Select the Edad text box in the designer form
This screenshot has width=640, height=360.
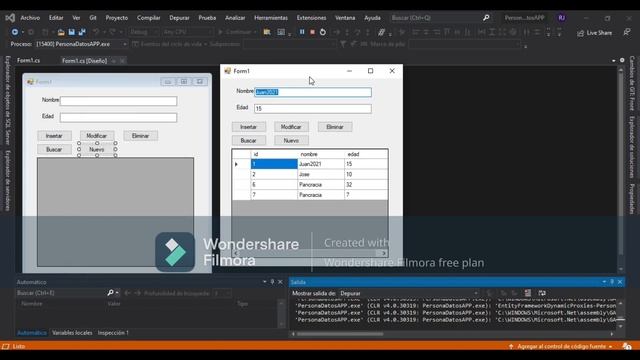(118, 118)
